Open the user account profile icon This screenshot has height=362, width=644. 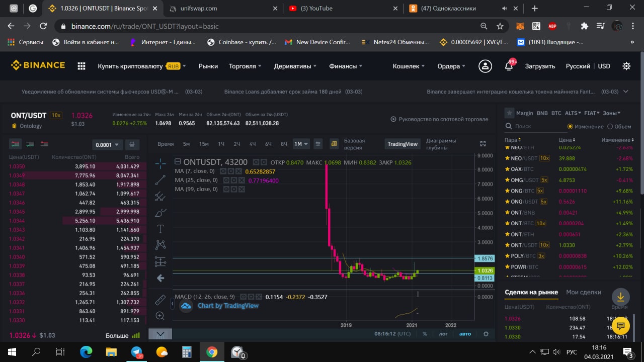click(485, 66)
